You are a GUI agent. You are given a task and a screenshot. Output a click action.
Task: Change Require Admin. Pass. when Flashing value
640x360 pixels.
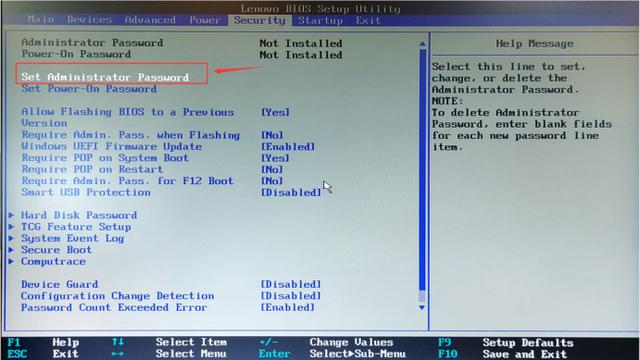tap(272, 135)
